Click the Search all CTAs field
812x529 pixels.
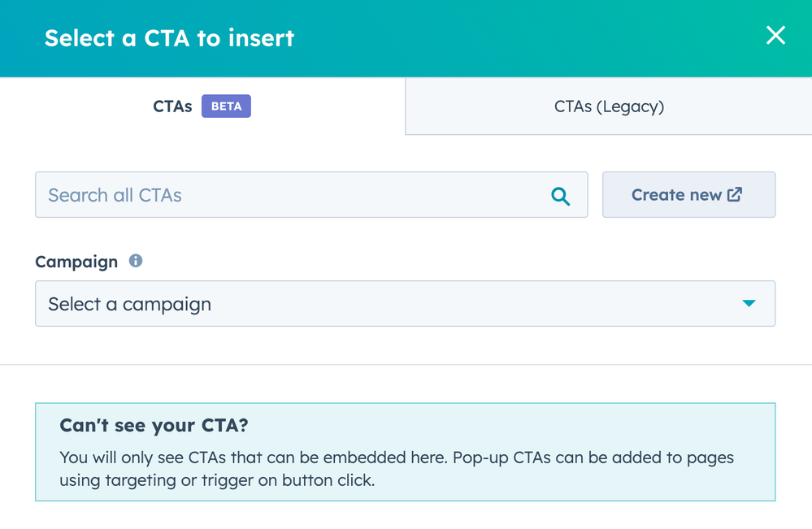311,195
